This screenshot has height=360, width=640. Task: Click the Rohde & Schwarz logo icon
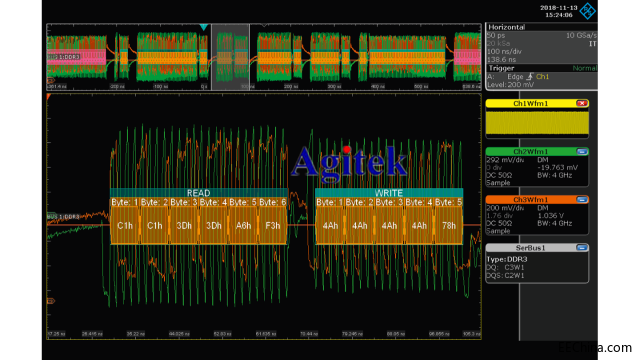click(x=588, y=11)
